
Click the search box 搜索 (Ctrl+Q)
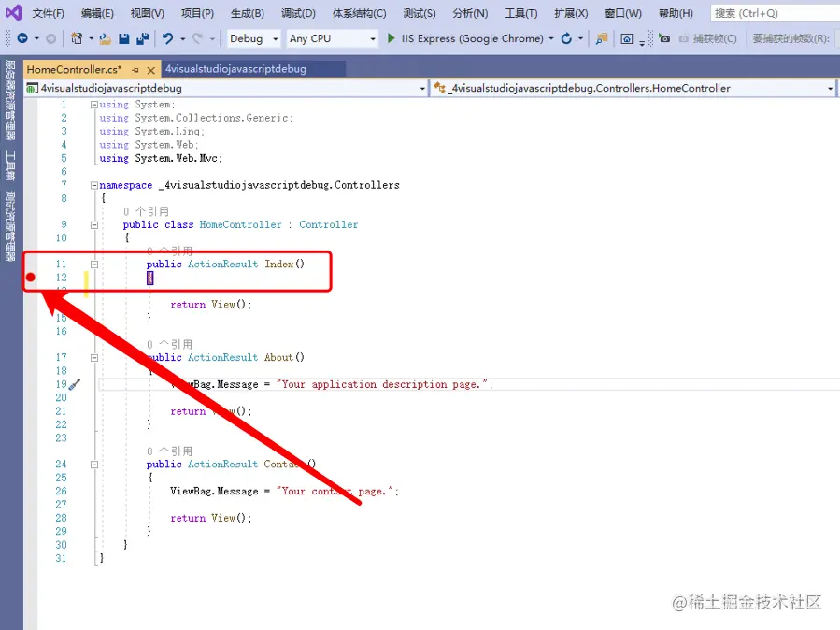[774, 13]
